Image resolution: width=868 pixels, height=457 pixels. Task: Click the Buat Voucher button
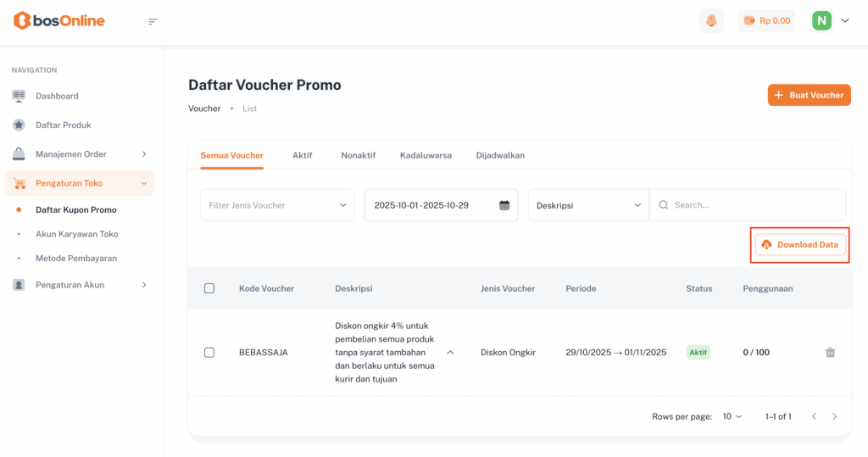point(809,95)
